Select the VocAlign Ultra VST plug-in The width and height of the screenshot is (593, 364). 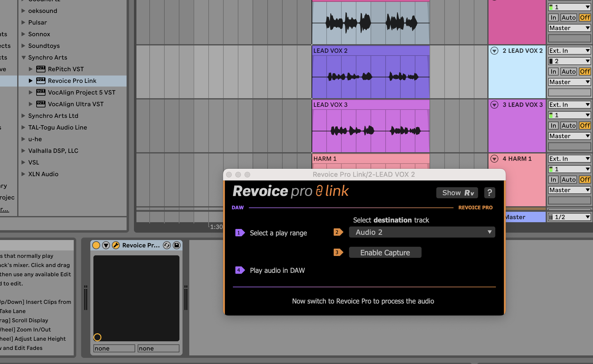76,104
